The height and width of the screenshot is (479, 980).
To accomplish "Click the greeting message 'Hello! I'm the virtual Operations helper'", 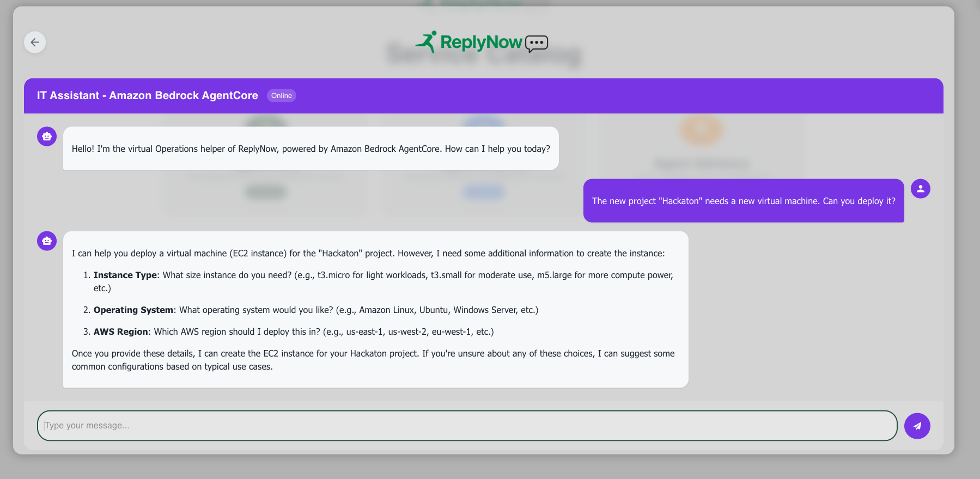I will coord(311,149).
